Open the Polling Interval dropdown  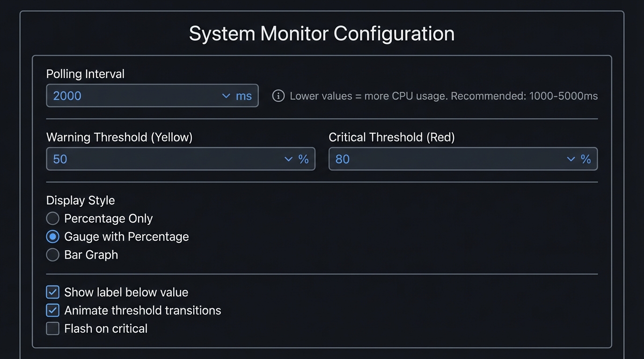140,95
